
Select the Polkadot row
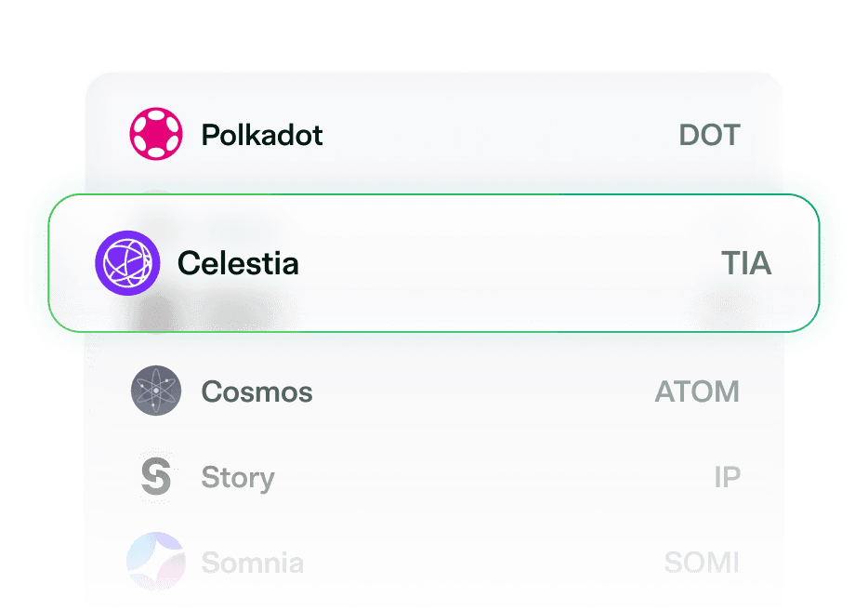coord(434,133)
